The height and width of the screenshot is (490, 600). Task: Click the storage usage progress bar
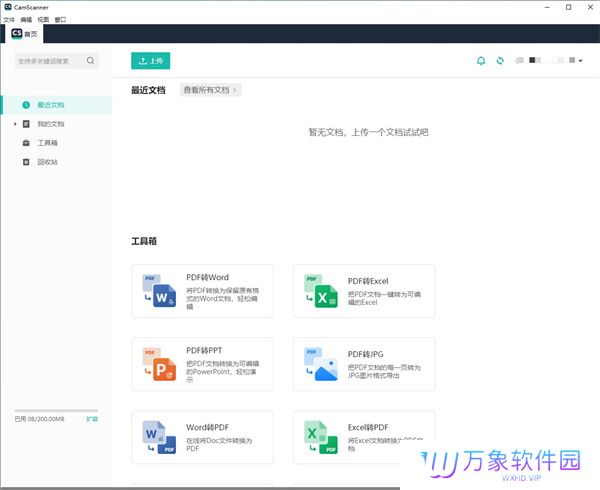click(56, 410)
